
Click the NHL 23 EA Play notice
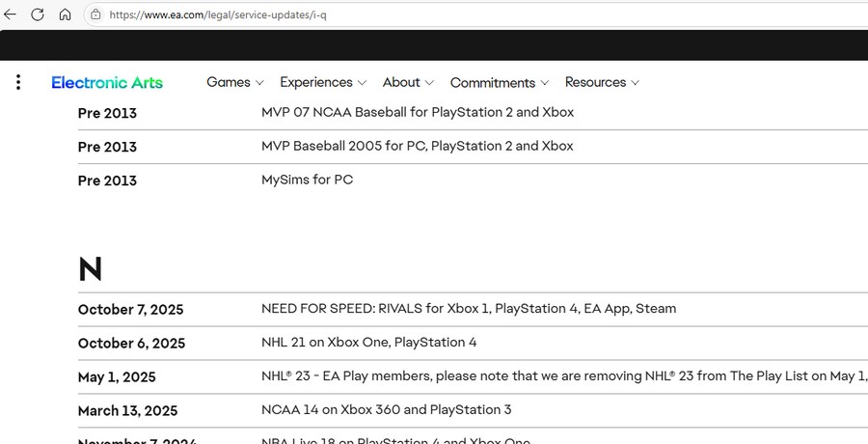[x=563, y=376]
